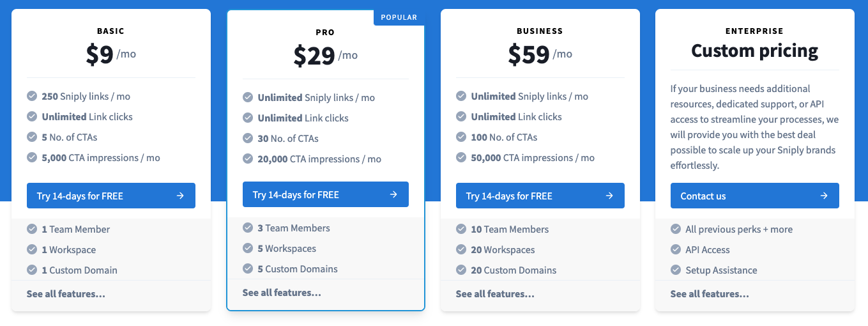Expand See all features under Business plan
The width and height of the screenshot is (868, 326).
point(495,294)
